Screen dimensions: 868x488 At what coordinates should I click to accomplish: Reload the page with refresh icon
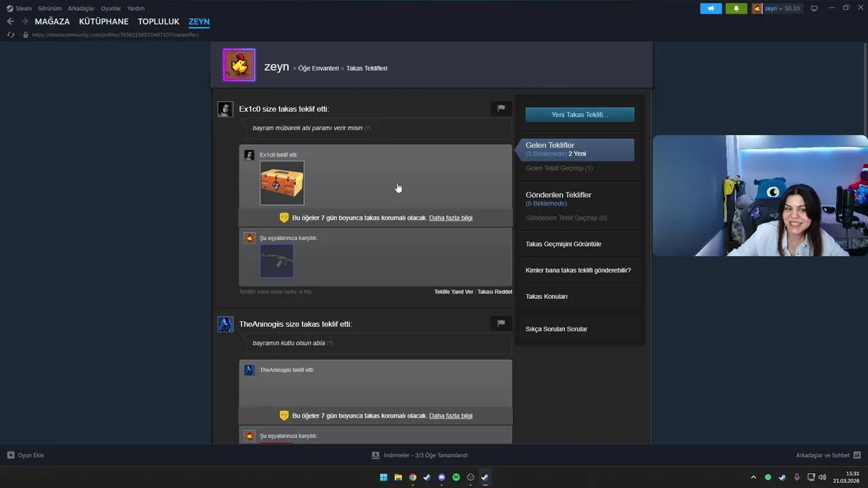tap(10, 35)
